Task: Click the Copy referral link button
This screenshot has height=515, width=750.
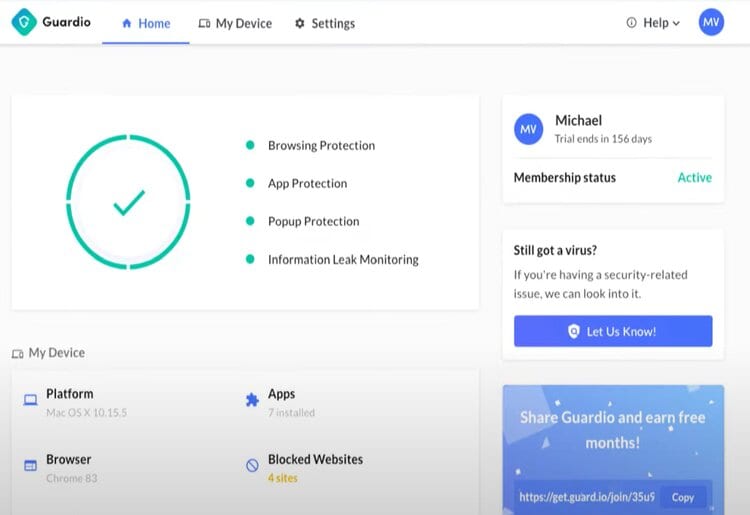Action: click(683, 498)
